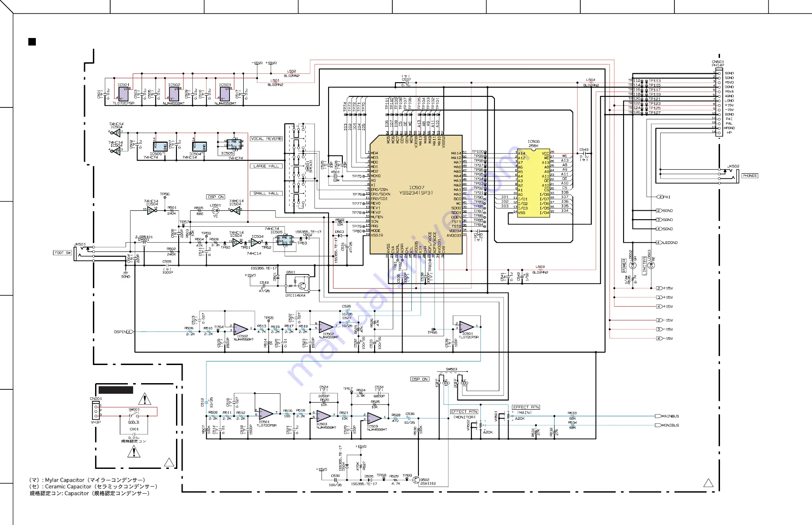Select the vertical LIMITTER label box
The width and height of the screenshot is (812, 525).
(644, 266)
